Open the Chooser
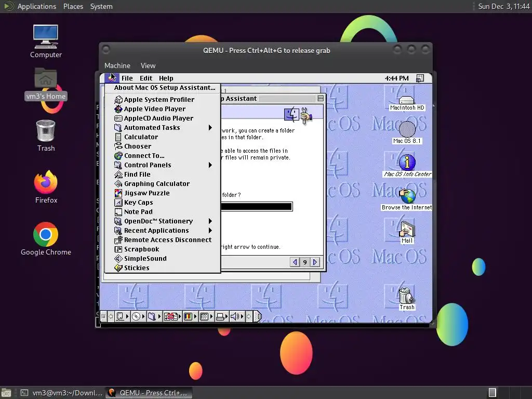This screenshot has height=399, width=532. [163, 146]
